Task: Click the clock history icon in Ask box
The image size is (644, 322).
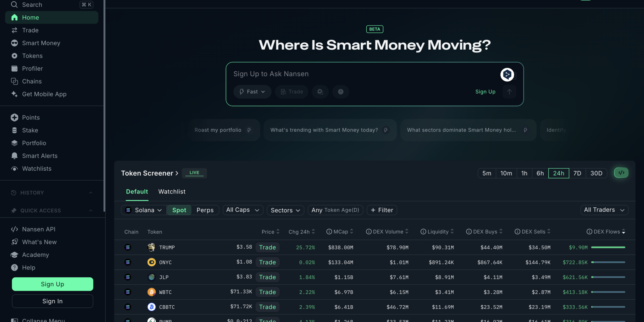Action: click(341, 92)
